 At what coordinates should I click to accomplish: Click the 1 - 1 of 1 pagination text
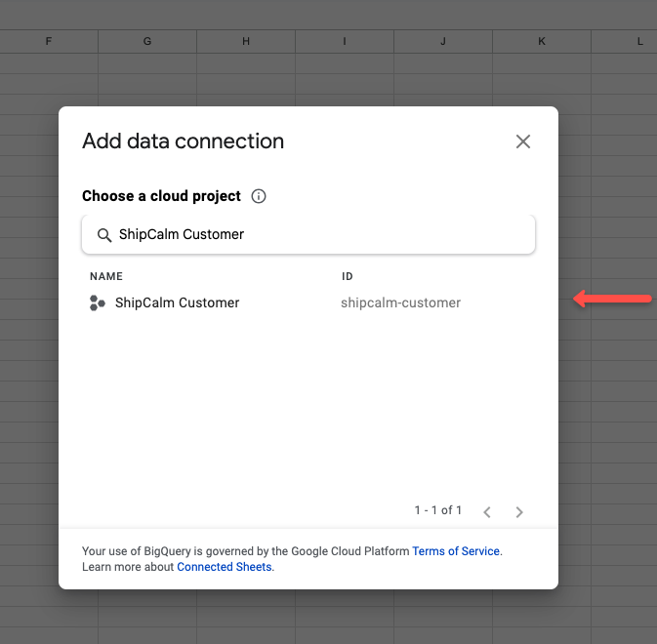point(438,510)
